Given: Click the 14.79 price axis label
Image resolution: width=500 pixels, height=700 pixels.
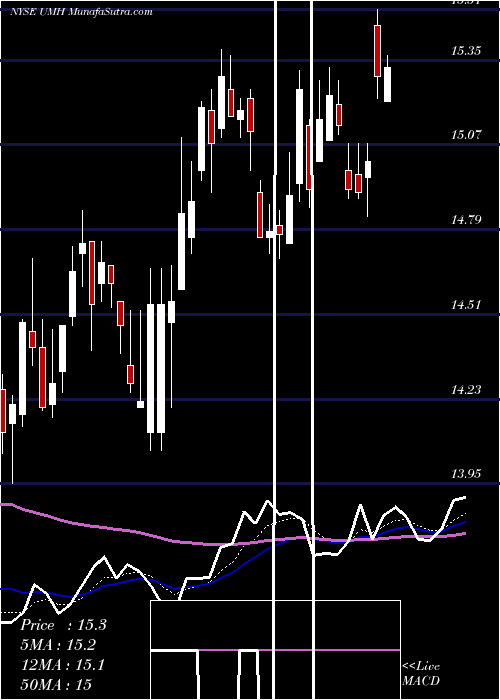Looking at the screenshot, I should [x=466, y=219].
